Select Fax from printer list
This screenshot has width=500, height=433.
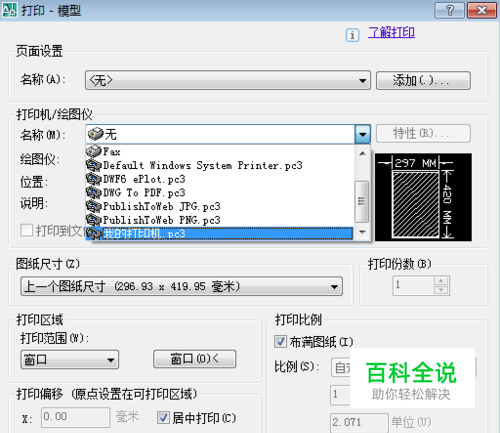tap(219, 151)
